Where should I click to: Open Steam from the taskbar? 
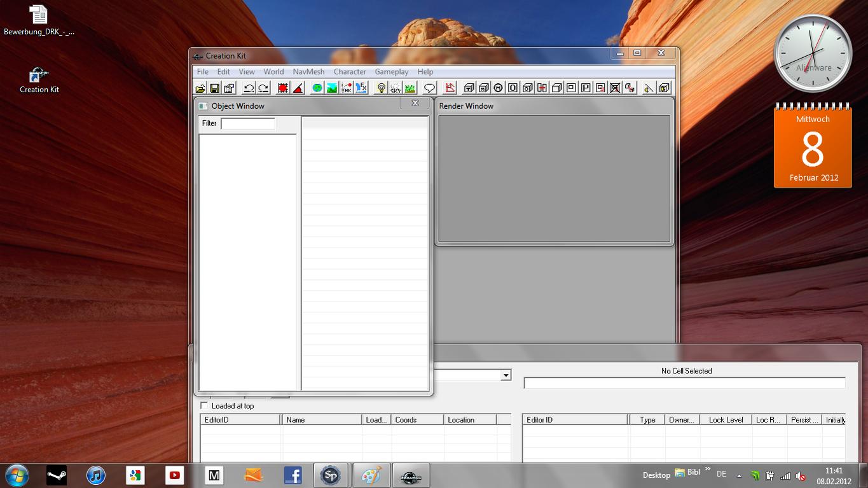pyautogui.click(x=57, y=475)
